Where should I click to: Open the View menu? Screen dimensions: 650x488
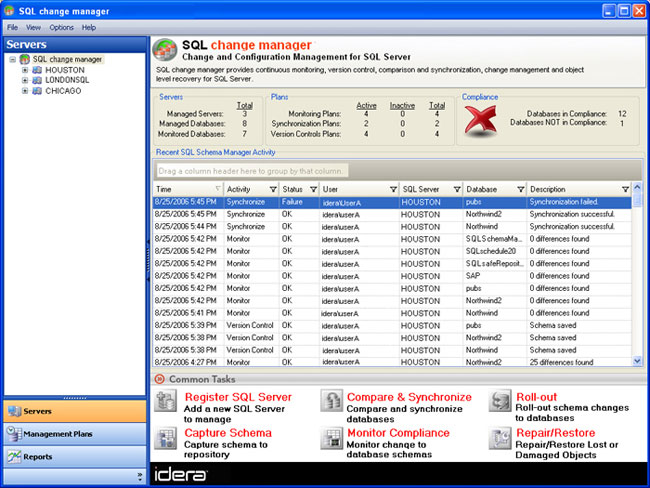tap(33, 27)
